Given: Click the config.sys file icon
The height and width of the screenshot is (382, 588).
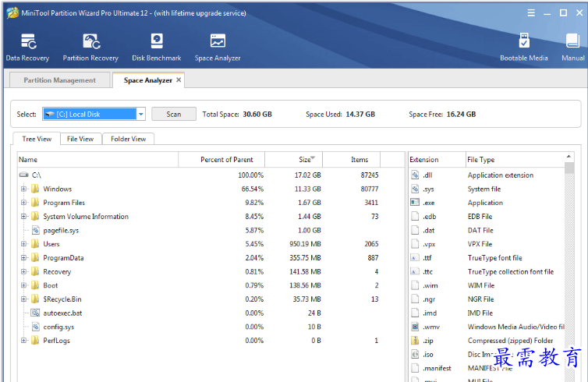Looking at the screenshot, I should click(36, 327).
